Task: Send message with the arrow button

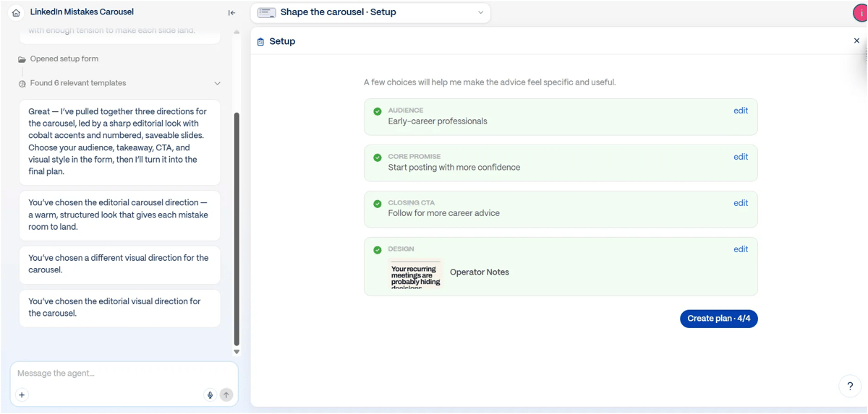Action: point(226,395)
